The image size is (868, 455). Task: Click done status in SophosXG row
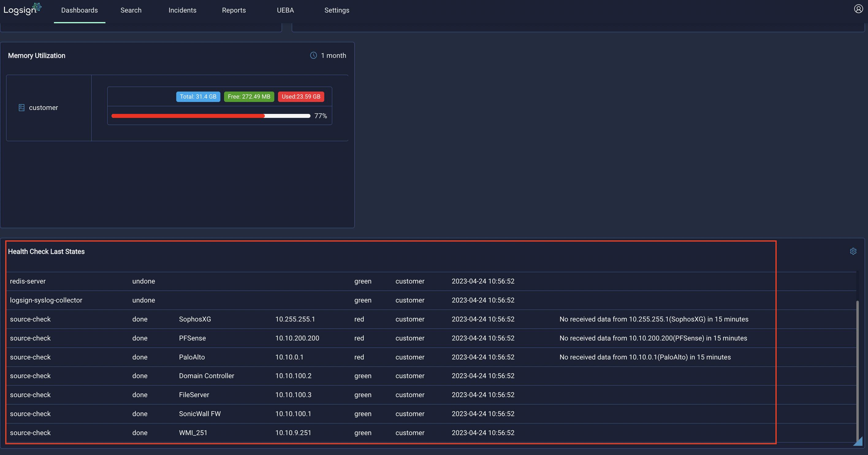tap(140, 319)
